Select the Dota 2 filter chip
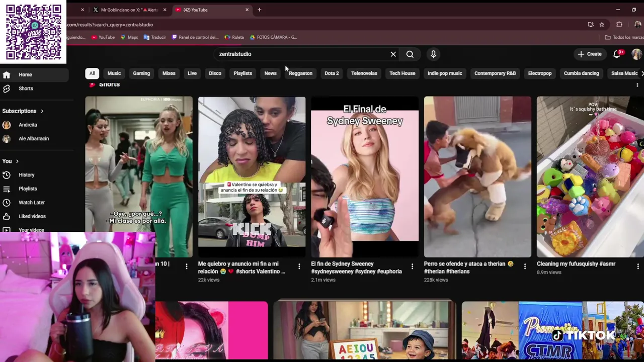The width and height of the screenshot is (644, 362). click(x=332, y=73)
